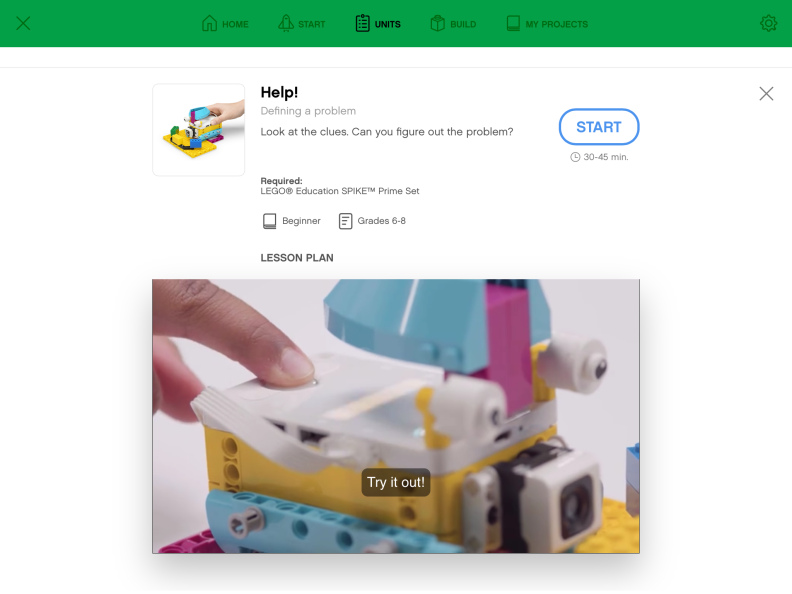This screenshot has width=792, height=594.
Task: Close the Help! lesson details panel
Action: tap(766, 93)
